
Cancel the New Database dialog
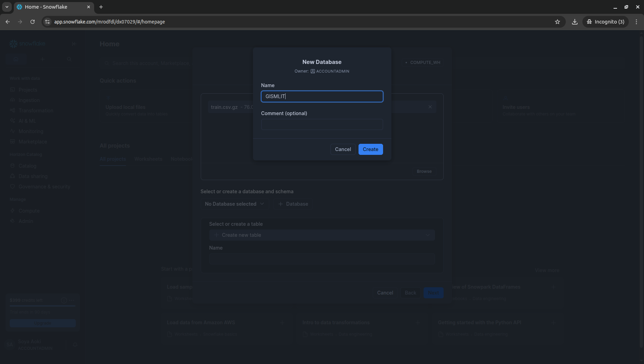pyautogui.click(x=343, y=149)
